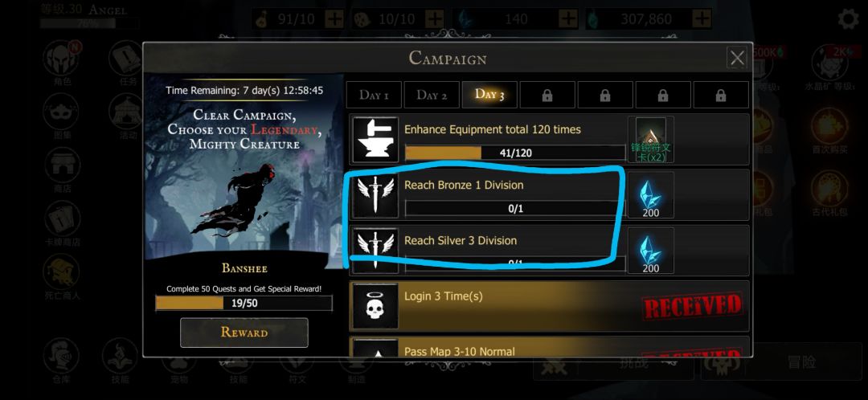
Task: Select the 200 crystal reward for Bronze 1
Action: 651,194
